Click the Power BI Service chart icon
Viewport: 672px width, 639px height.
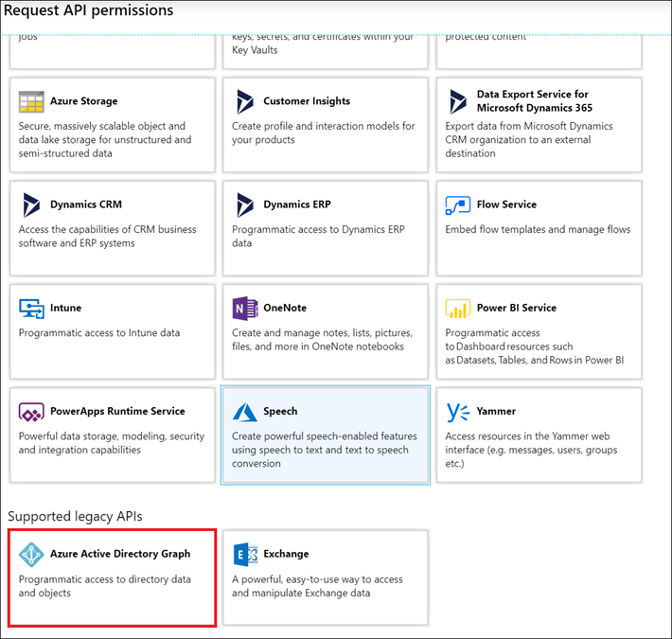coord(458,309)
